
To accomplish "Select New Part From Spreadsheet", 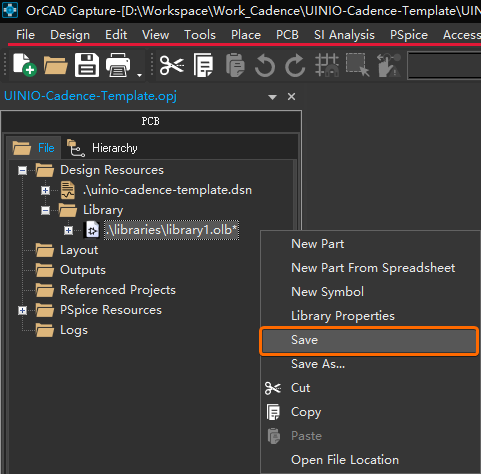I will [373, 268].
